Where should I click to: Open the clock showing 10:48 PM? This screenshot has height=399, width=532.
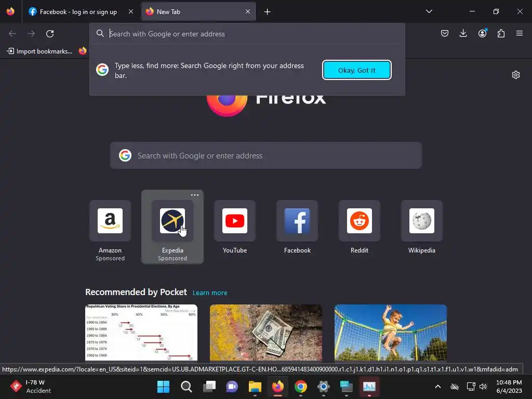click(509, 387)
